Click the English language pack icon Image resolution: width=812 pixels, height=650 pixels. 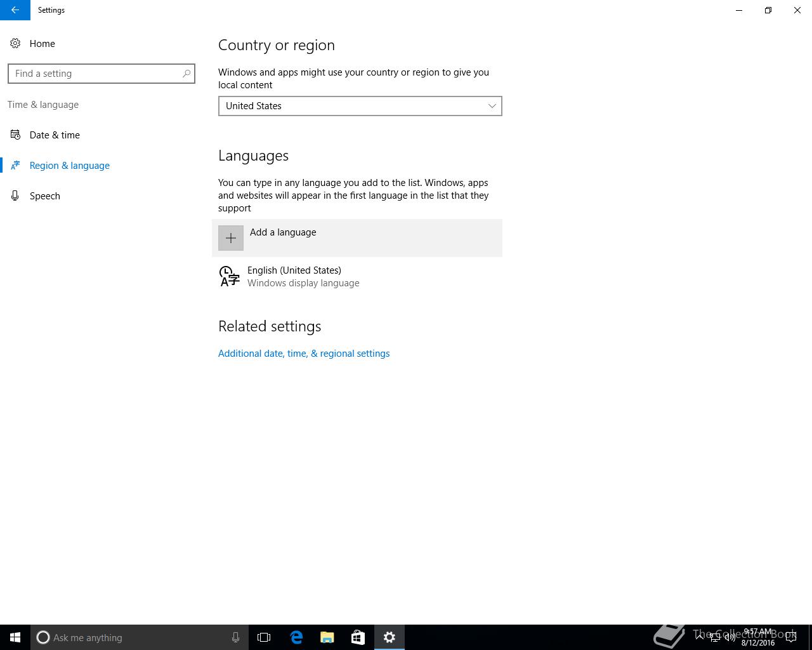pyautogui.click(x=229, y=276)
